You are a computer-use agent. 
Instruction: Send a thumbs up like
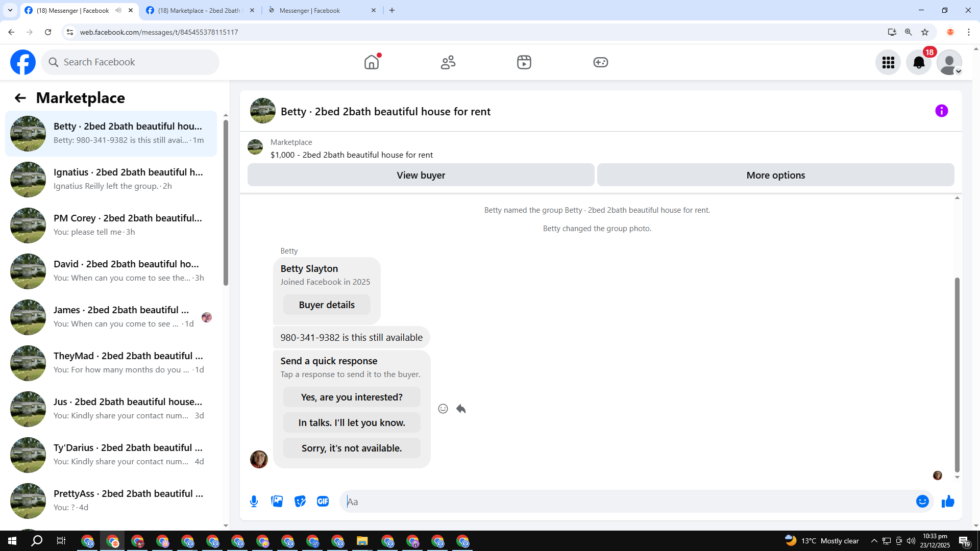click(x=948, y=502)
